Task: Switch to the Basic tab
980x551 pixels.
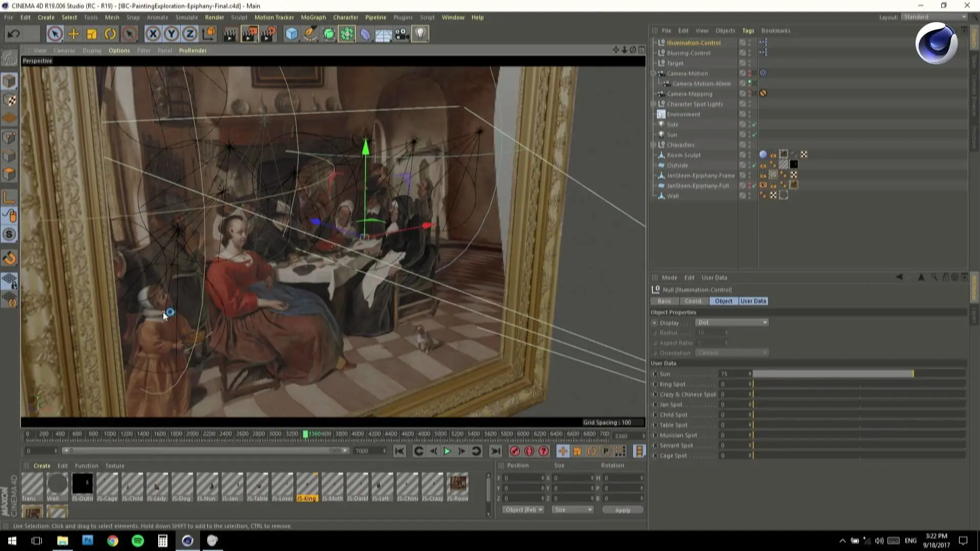Action: (665, 301)
